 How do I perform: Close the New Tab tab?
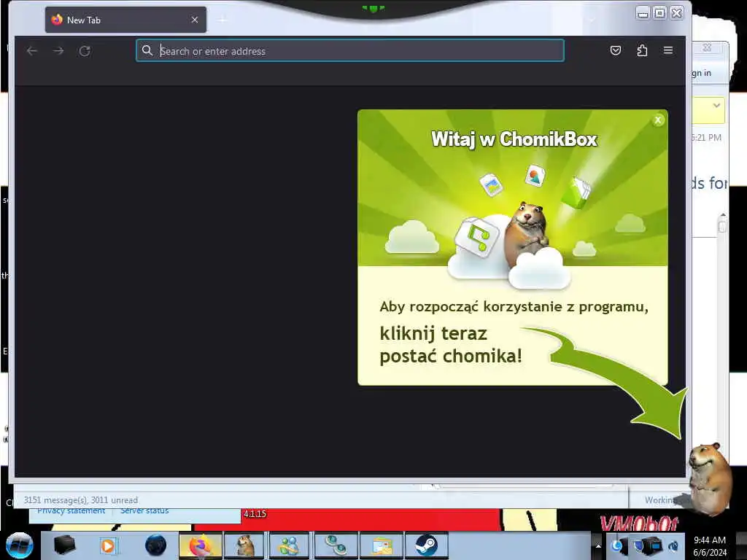pyautogui.click(x=194, y=20)
